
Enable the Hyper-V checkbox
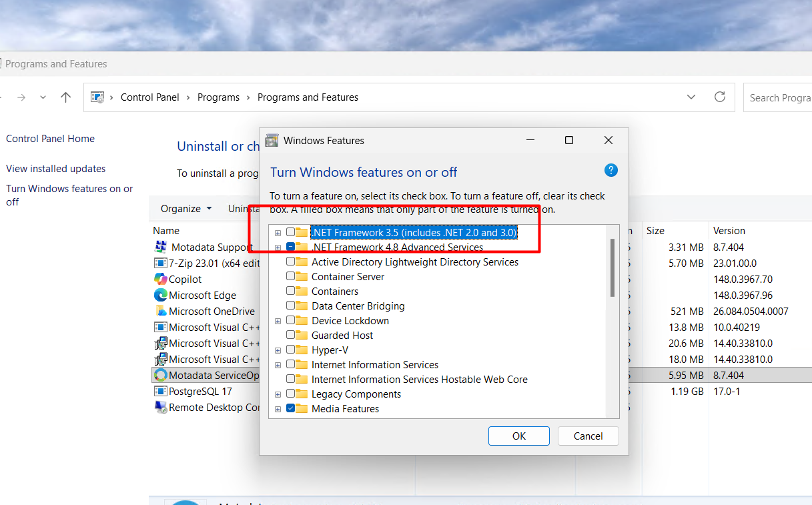tap(290, 350)
